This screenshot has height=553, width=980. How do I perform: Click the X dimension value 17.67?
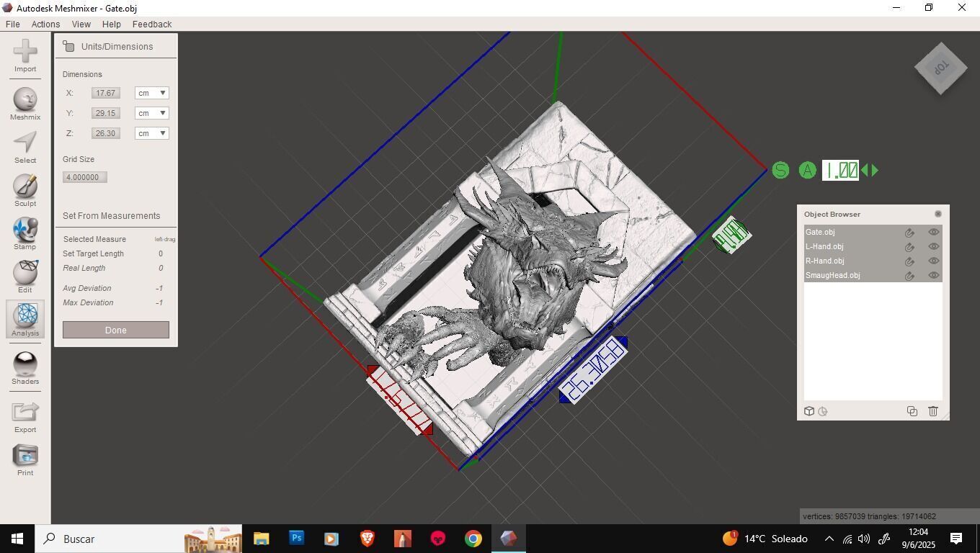pos(106,93)
